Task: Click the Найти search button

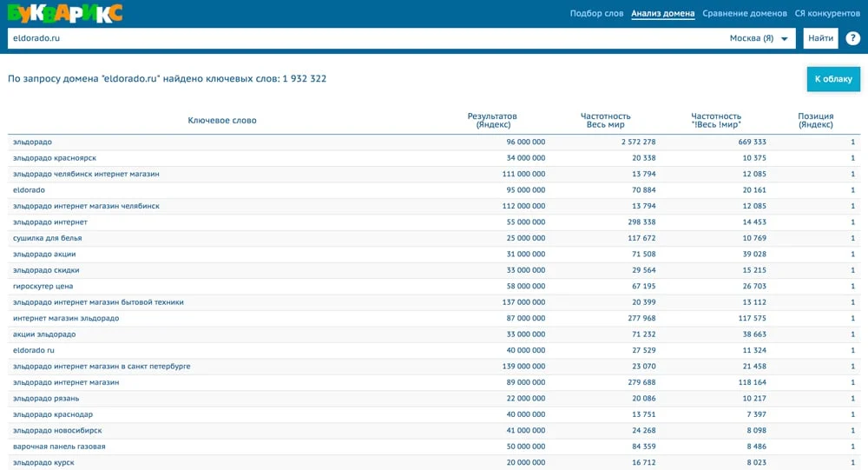Action: tap(820, 38)
